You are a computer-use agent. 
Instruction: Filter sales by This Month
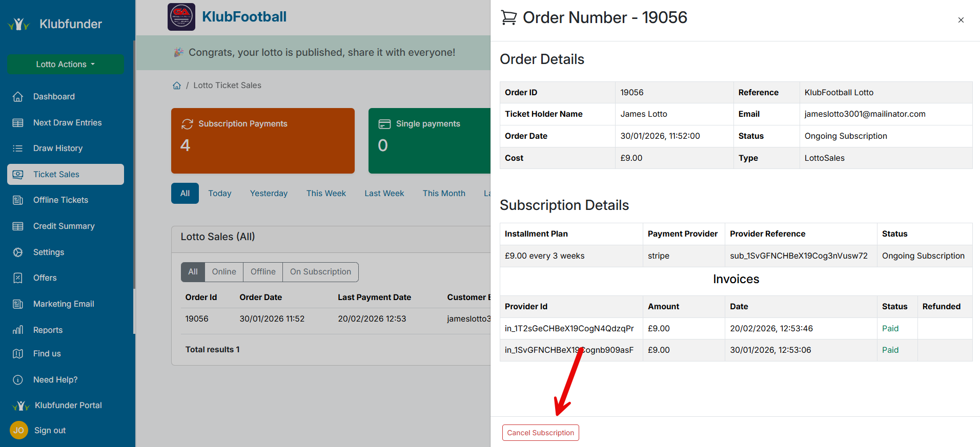444,194
